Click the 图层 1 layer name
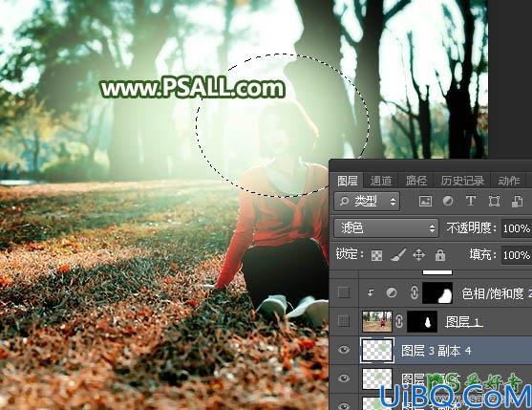 [463, 321]
